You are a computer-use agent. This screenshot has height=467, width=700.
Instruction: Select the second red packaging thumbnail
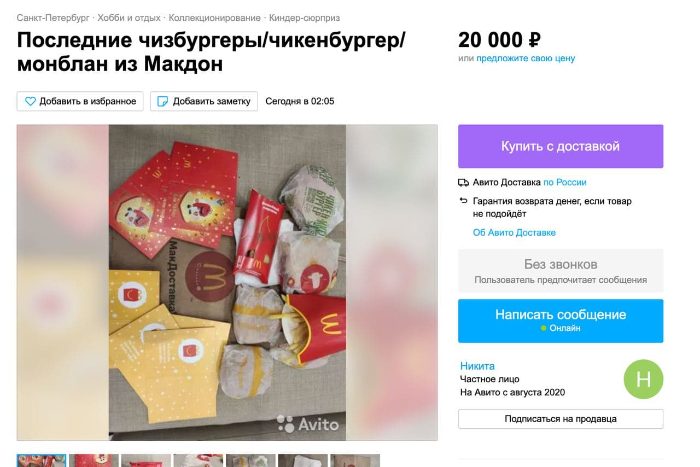tap(94, 460)
